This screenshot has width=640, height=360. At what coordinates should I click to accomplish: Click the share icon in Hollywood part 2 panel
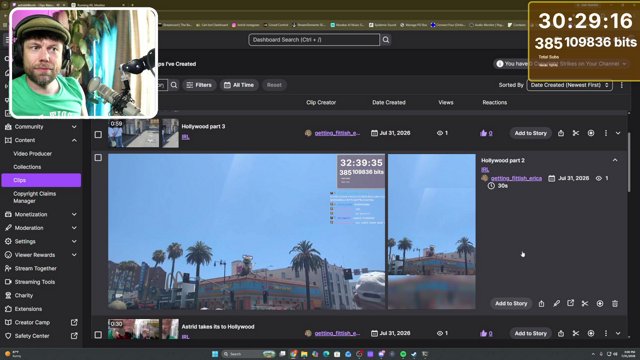click(541, 304)
